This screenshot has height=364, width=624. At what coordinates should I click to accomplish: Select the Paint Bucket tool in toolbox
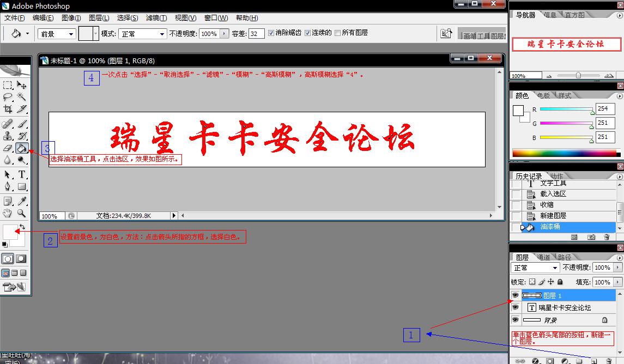(21, 148)
